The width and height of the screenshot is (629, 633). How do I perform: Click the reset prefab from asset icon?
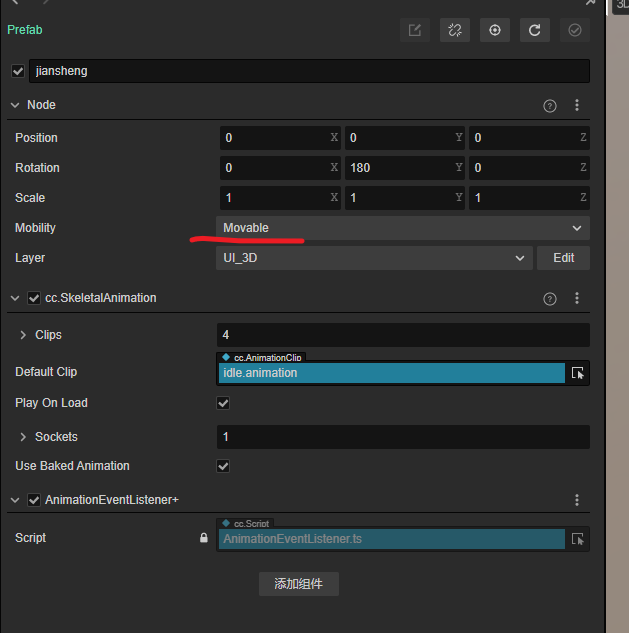[534, 30]
